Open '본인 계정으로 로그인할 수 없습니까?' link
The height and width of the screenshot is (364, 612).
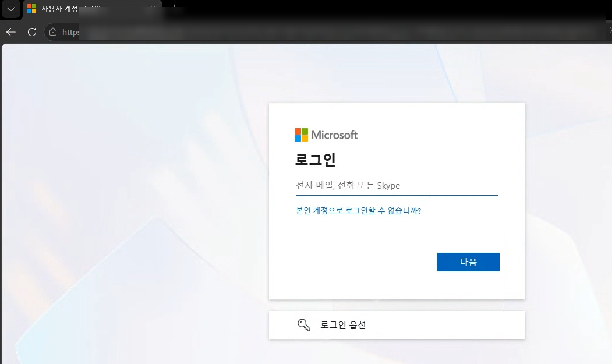point(358,210)
